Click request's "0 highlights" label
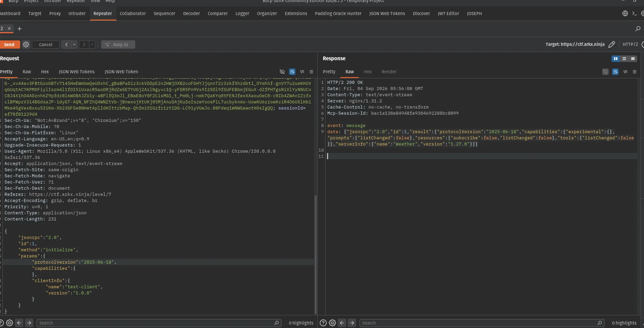The width and height of the screenshot is (644, 328). [x=301, y=323]
